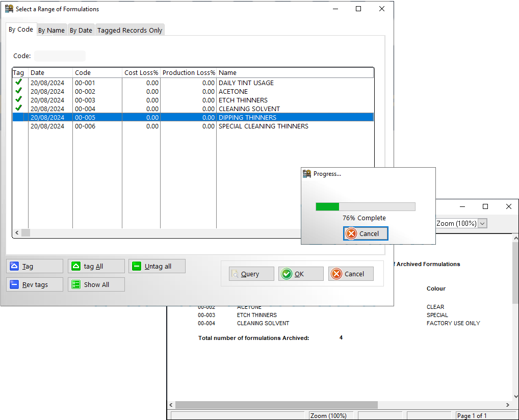Click the Untag all minus icon
Screen dimensions: 519x420
[x=137, y=266]
